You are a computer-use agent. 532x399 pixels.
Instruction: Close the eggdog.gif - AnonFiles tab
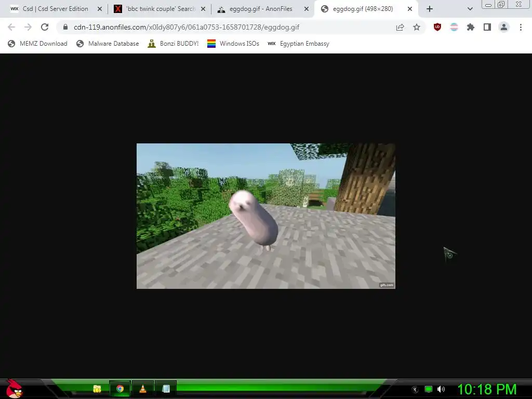(307, 9)
